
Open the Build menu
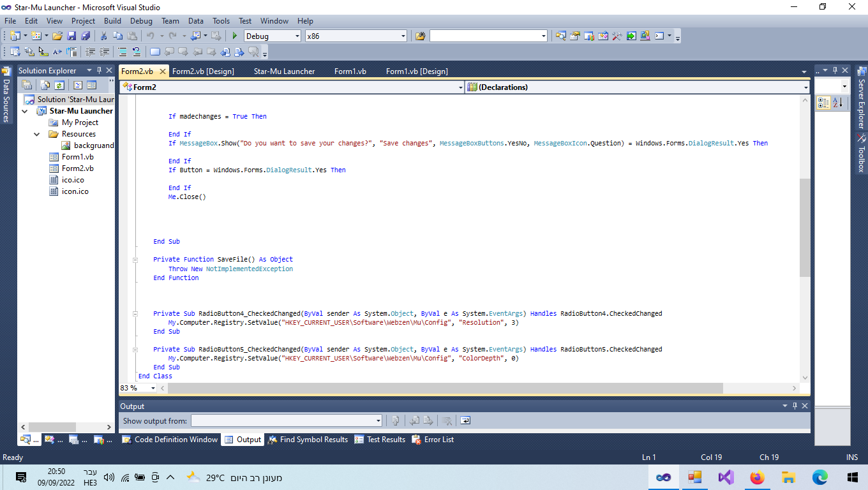[112, 21]
